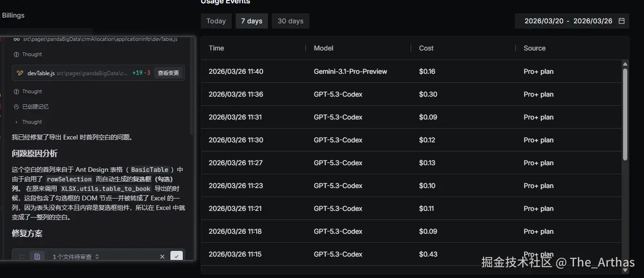Click usage table scrollbar up arrow
644x278 pixels.
(x=625, y=64)
